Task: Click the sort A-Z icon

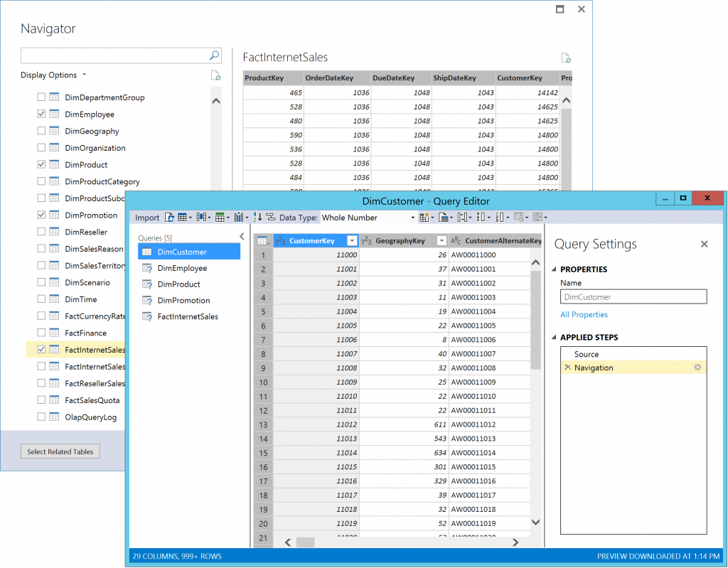Action: pos(257,218)
